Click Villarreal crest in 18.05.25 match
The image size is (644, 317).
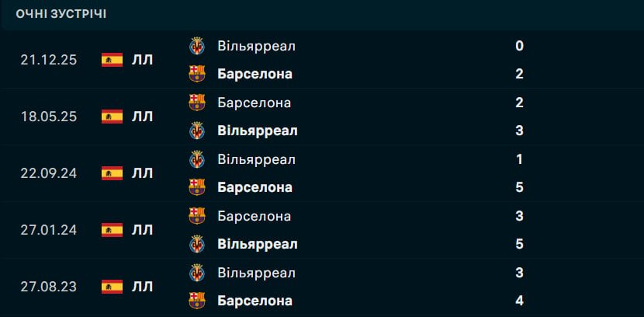click(197, 131)
